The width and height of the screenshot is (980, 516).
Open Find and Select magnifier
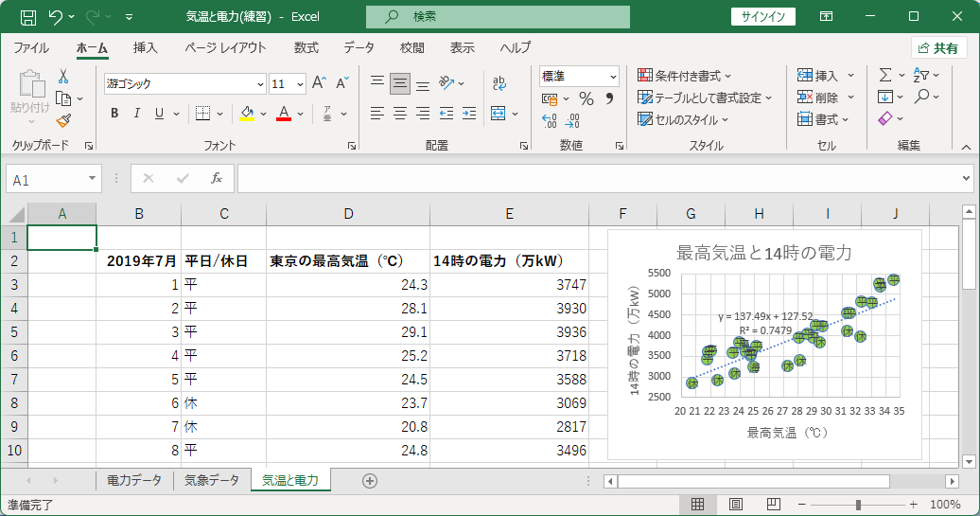(x=921, y=97)
